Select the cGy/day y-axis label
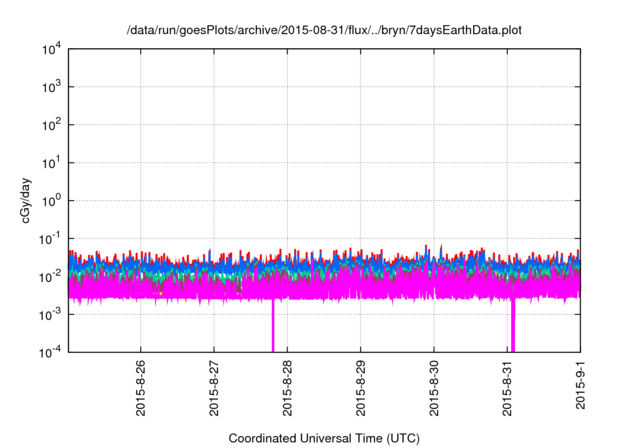This screenshot has height=448, width=640. (26, 200)
